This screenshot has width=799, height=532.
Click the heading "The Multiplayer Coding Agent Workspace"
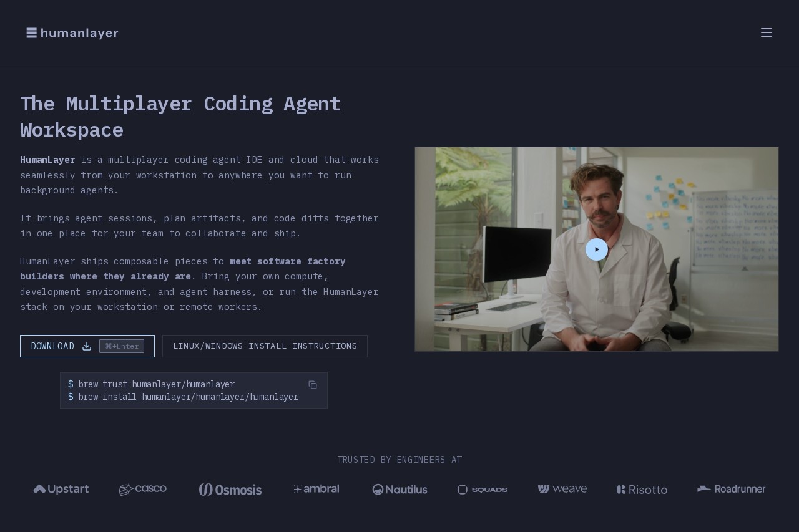tap(180, 117)
